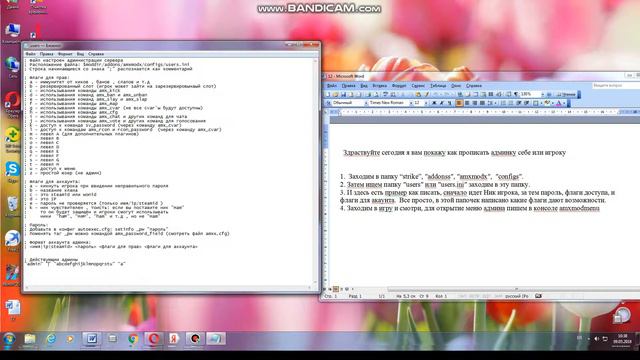The image size is (640, 360).
Task: Apply outside borders with Word's border icon
Action: click(536, 103)
